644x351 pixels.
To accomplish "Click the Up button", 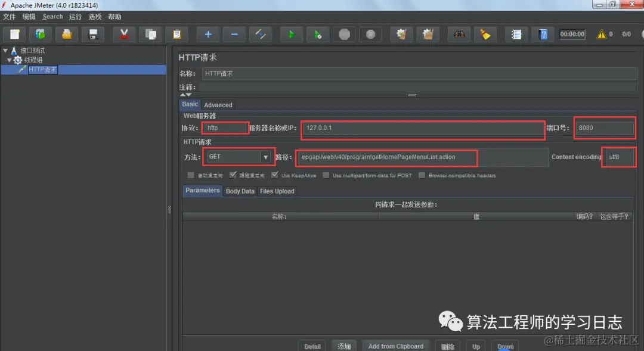I will click(476, 346).
